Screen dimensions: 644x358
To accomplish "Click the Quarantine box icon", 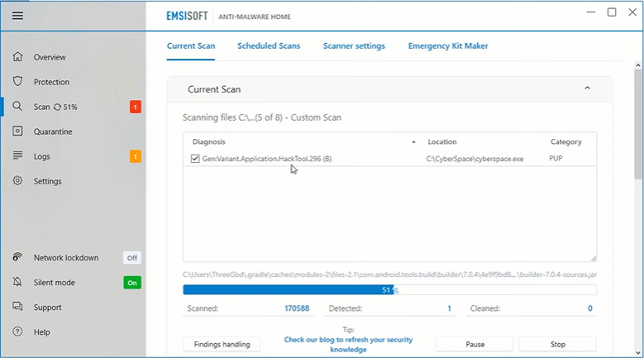I will click(17, 131).
